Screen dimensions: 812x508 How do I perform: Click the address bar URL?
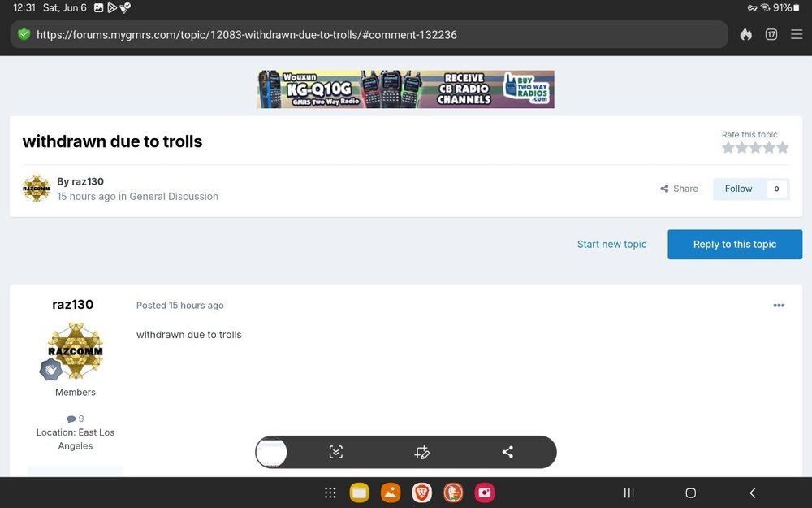247,35
